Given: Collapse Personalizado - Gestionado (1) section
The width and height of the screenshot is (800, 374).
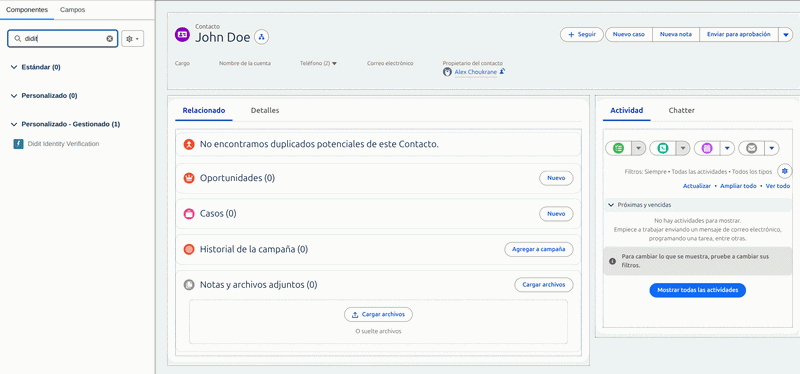Looking at the screenshot, I should tap(14, 124).
